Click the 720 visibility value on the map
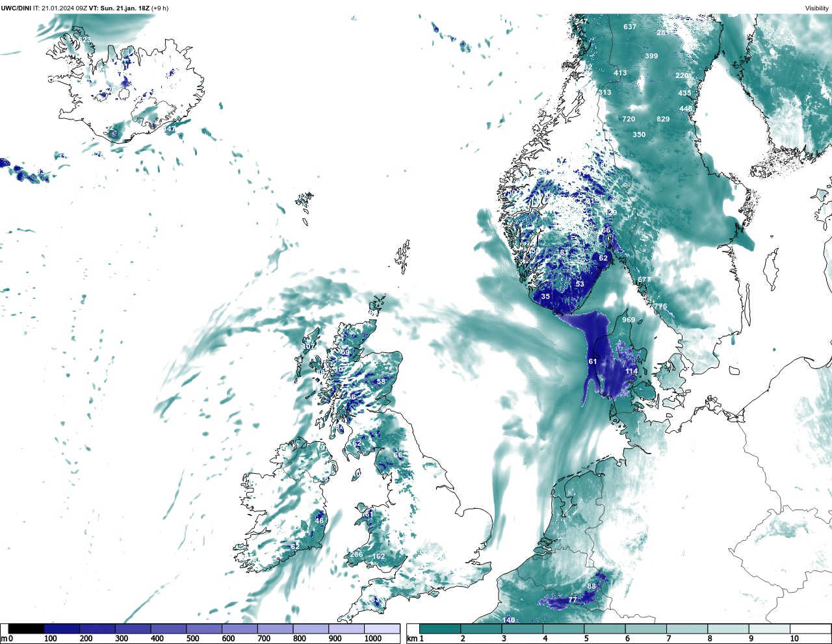 tap(629, 119)
